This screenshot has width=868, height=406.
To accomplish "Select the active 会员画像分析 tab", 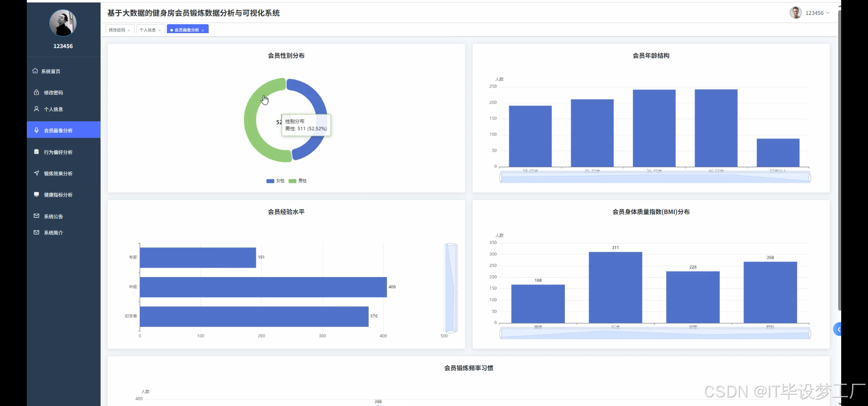I will (187, 30).
